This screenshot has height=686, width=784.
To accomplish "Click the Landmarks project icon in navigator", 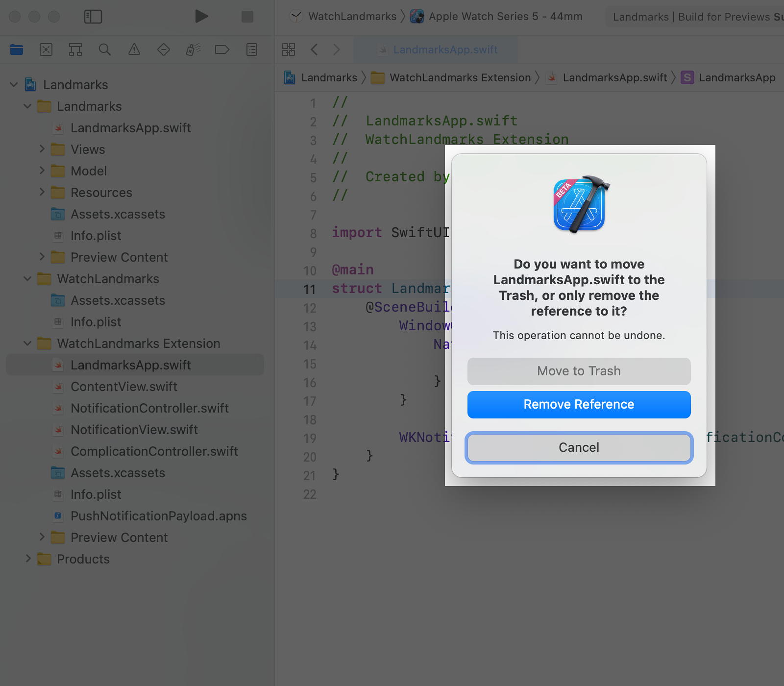I will coord(30,85).
